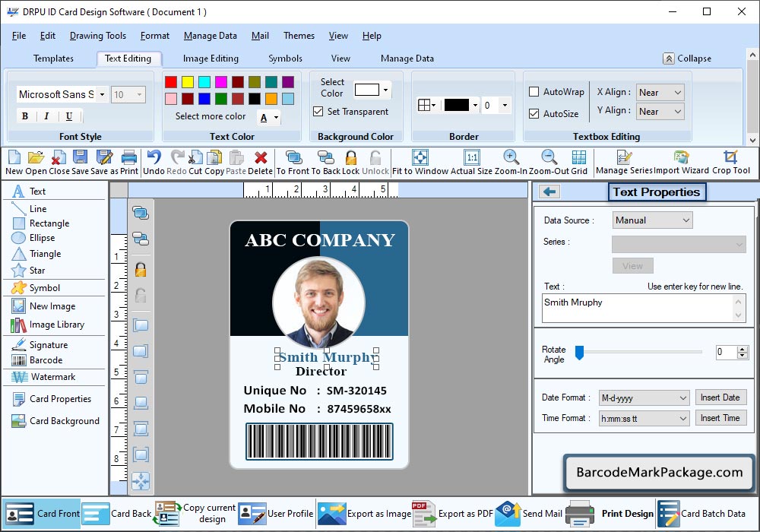This screenshot has width=760, height=532.
Task: Open the Manage Data menu
Action: point(211,36)
